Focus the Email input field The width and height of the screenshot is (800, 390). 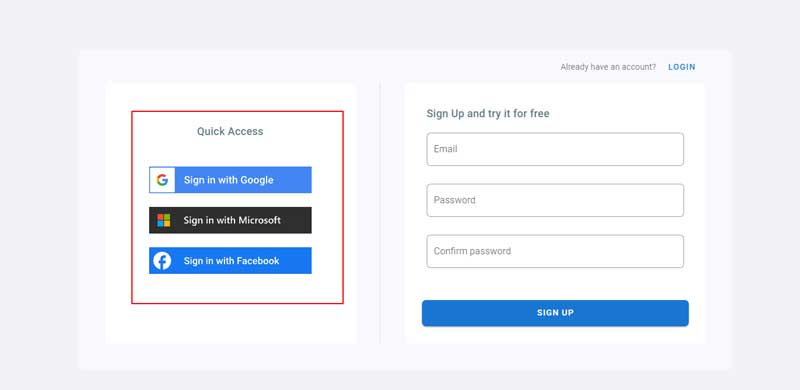pyautogui.click(x=555, y=149)
